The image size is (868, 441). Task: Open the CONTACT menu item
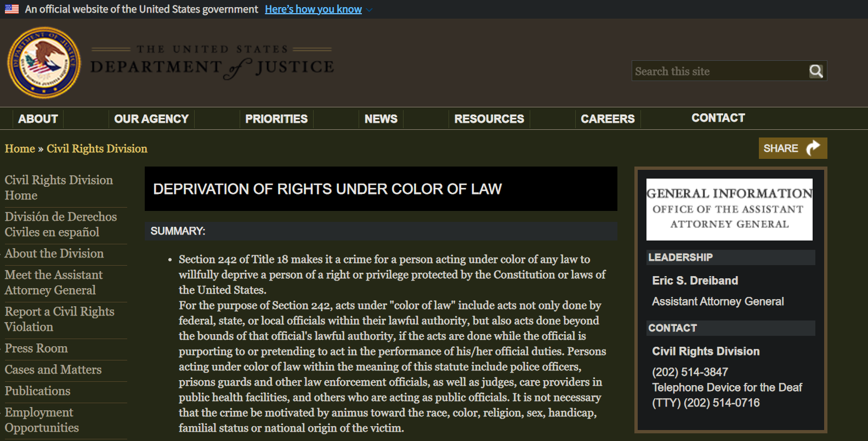(x=718, y=118)
